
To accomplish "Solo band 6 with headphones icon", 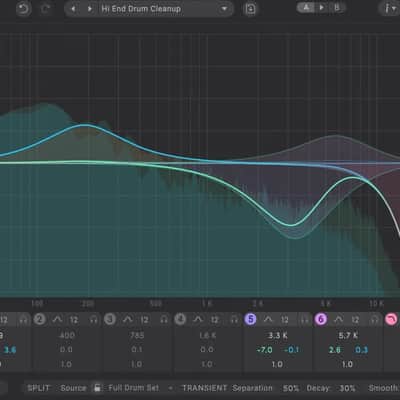I will [375, 320].
